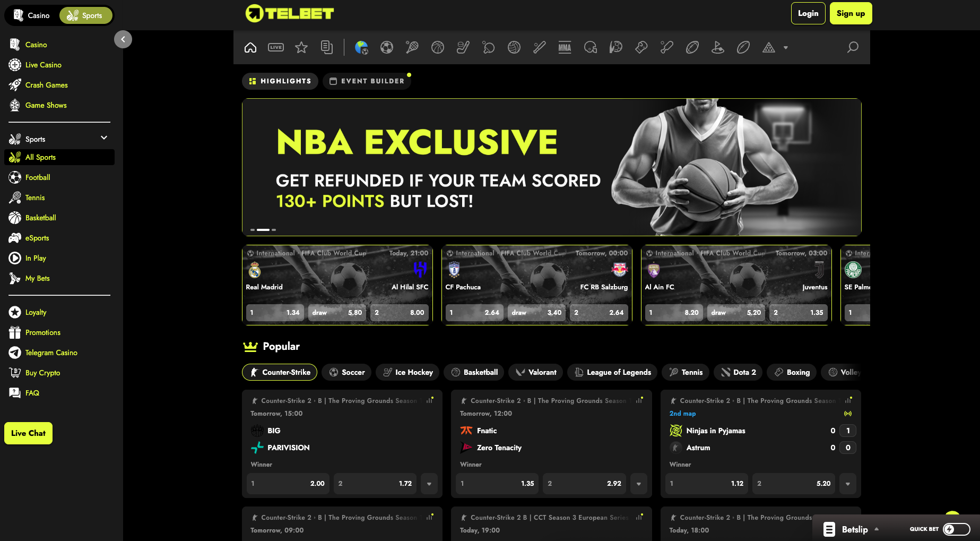This screenshot has width=980, height=541.
Task: Expand more markets on Fnatic vs Zero Tenacity
Action: coord(639,484)
